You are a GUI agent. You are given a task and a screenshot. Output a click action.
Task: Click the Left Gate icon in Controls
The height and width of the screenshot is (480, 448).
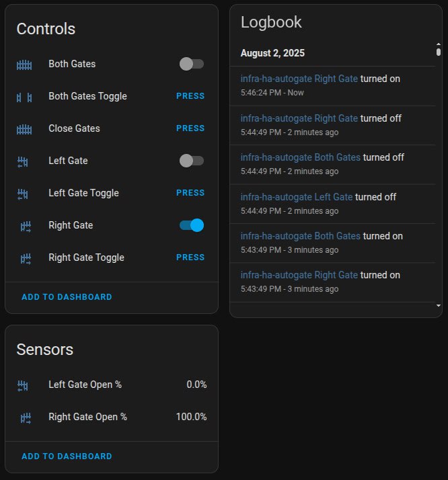[x=23, y=162]
